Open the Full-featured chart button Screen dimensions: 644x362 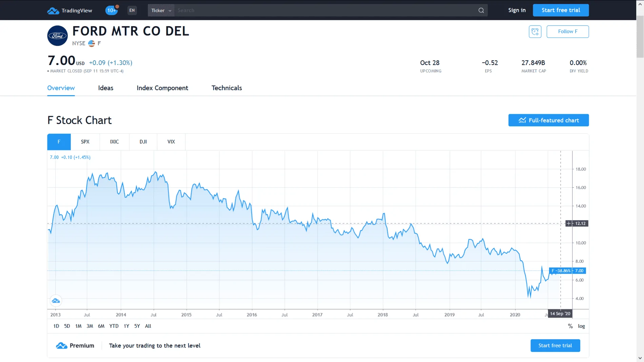(x=548, y=120)
